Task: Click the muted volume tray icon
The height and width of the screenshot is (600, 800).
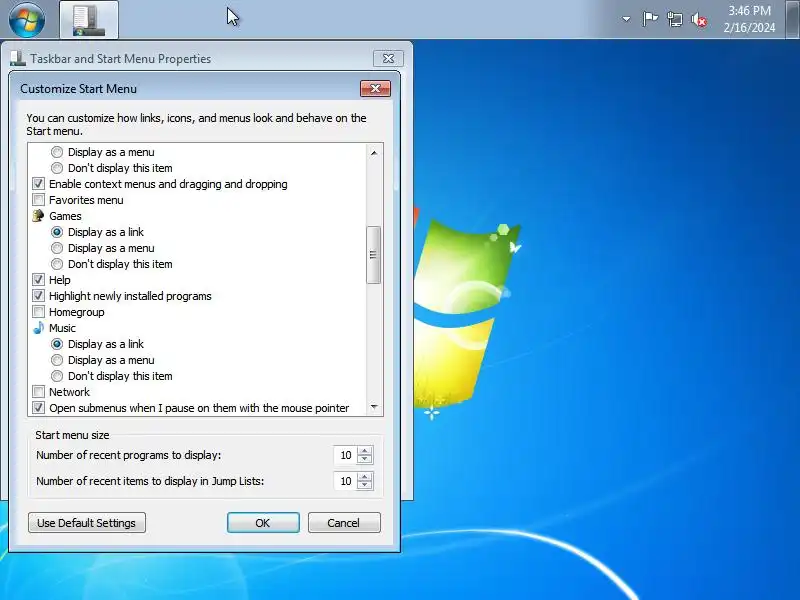Action: [699, 20]
